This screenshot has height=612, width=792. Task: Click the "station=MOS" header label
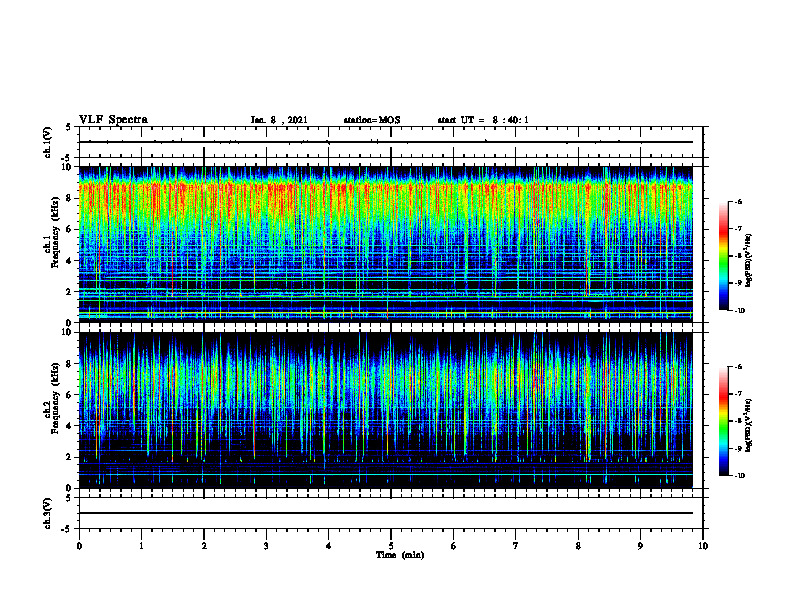click(372, 120)
